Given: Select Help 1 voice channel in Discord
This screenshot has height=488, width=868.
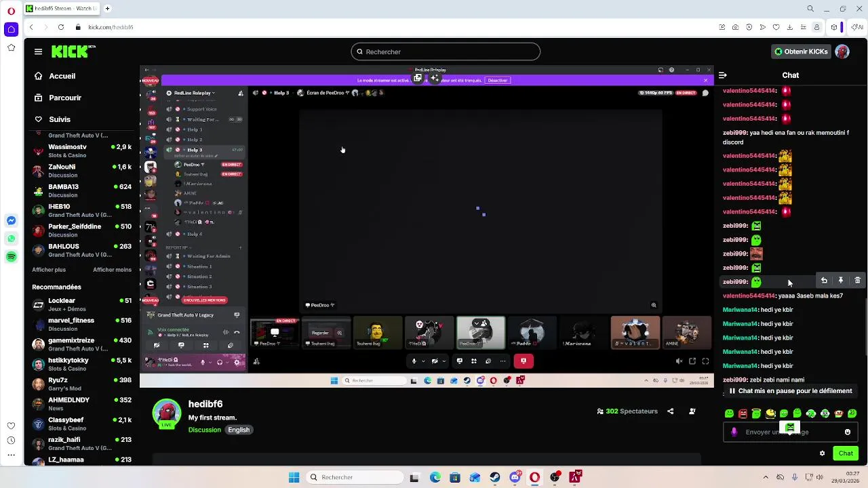Looking at the screenshot, I should (x=195, y=129).
